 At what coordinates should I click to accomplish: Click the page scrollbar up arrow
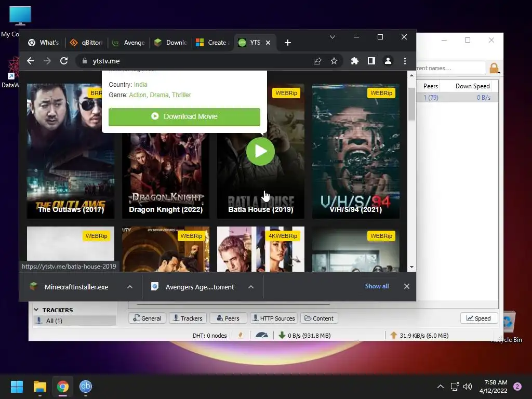coord(411,75)
